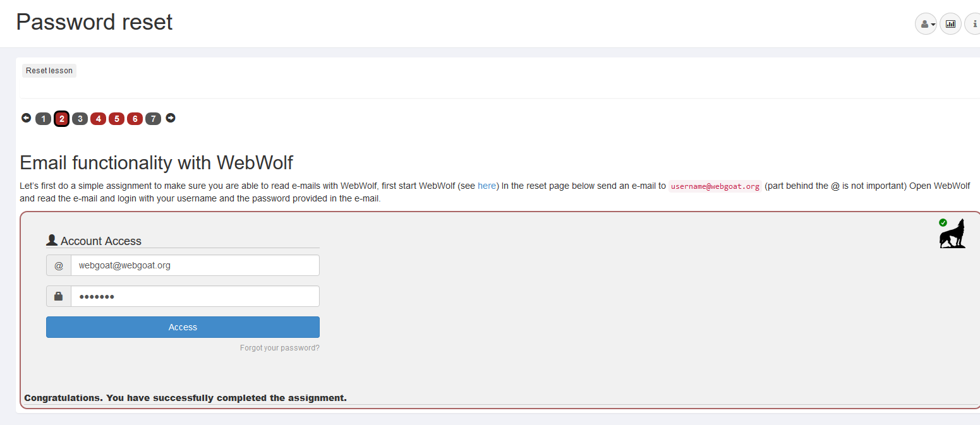Screen dimensions: 980x425
Task: Click the info icon in the header
Action: pos(974,24)
